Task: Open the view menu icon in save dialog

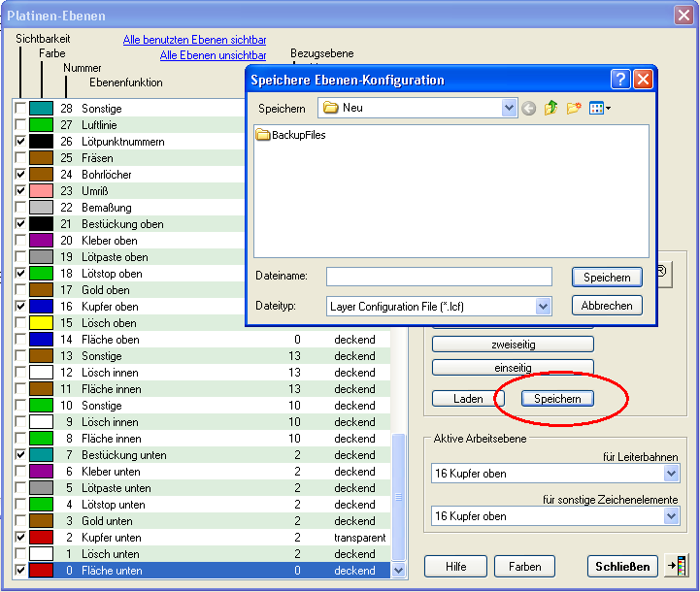Action: click(600, 108)
